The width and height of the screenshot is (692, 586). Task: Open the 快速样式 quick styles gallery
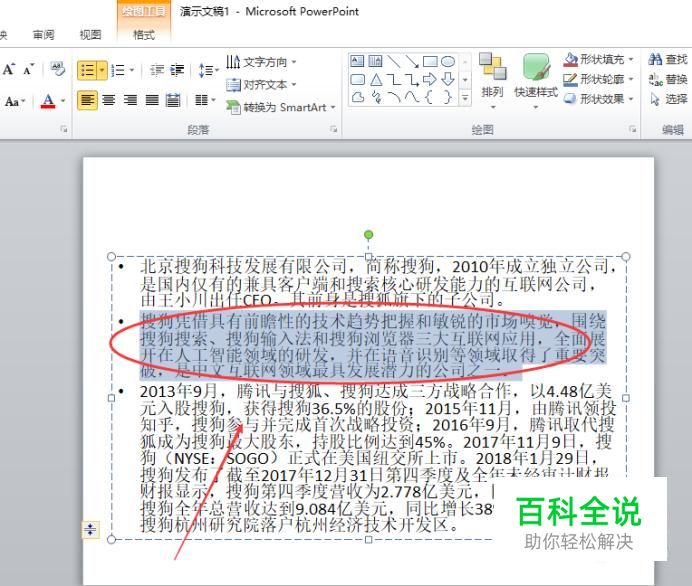(x=536, y=81)
